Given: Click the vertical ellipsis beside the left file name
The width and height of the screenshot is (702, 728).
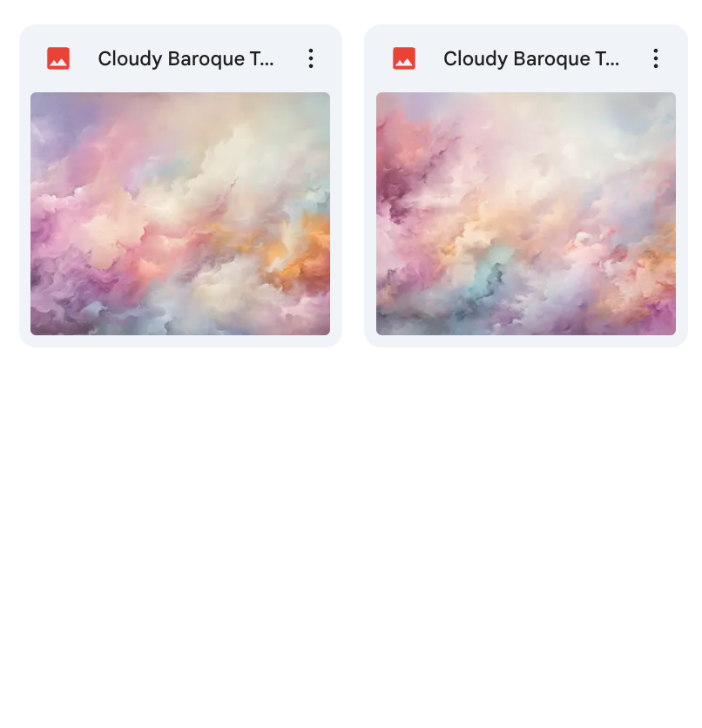Looking at the screenshot, I should (x=311, y=58).
